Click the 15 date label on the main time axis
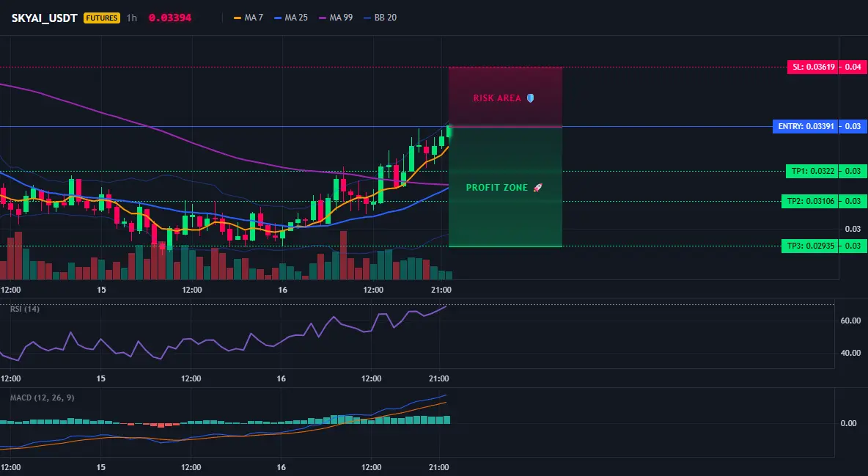This screenshot has height=476, width=868. 101,290
